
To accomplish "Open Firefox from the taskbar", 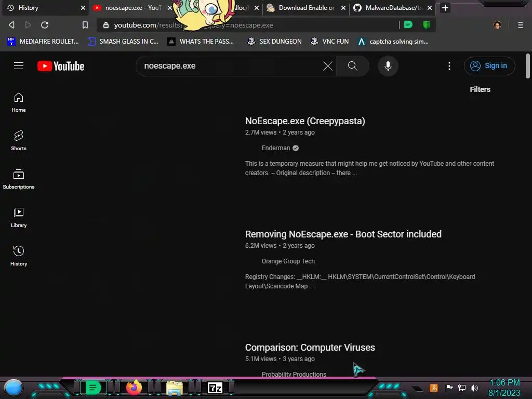I will [134, 388].
